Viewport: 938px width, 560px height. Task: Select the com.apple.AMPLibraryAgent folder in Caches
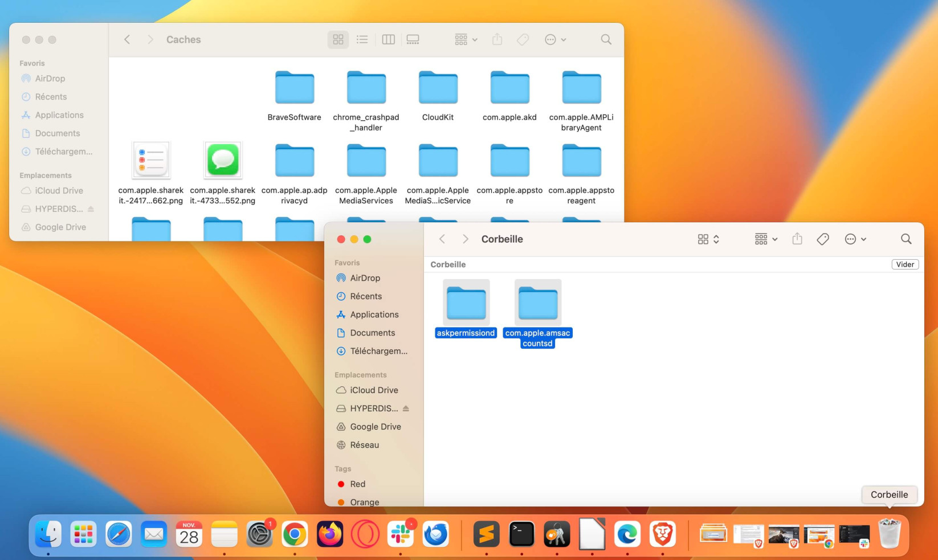click(x=582, y=87)
